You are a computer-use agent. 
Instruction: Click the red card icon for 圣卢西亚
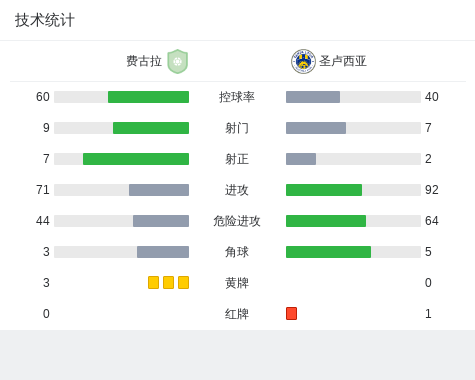click(x=291, y=313)
